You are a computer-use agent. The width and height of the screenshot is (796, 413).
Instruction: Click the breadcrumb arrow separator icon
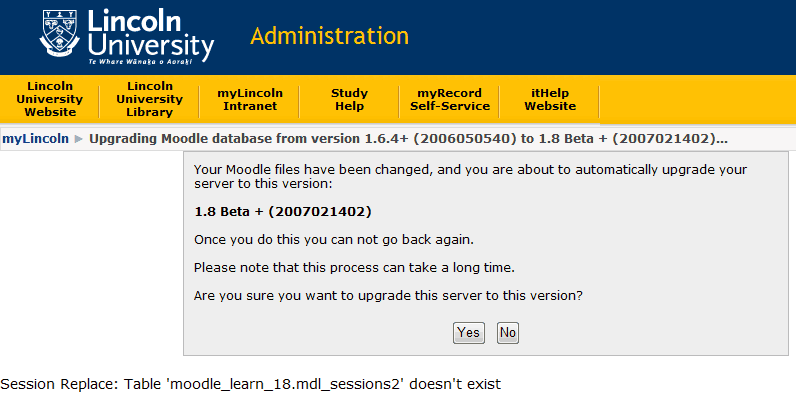tap(79, 139)
